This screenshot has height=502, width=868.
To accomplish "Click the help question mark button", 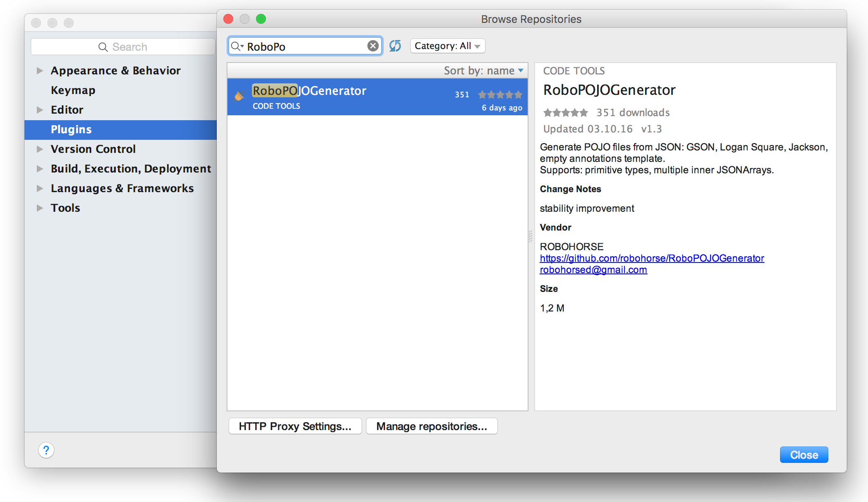I will (46, 450).
